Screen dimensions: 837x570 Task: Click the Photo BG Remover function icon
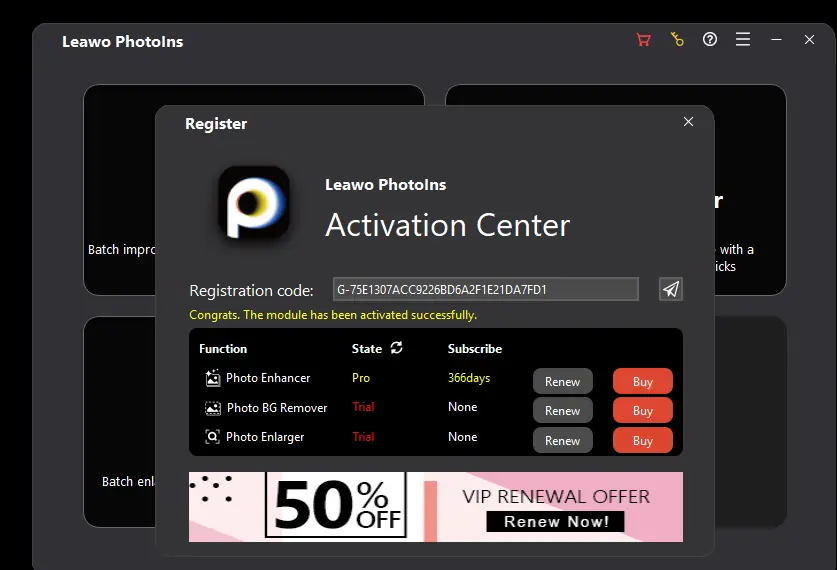pyautogui.click(x=212, y=408)
